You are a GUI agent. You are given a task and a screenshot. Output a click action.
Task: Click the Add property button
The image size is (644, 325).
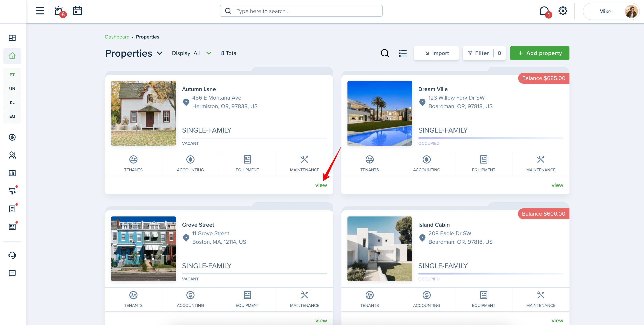[x=540, y=53]
